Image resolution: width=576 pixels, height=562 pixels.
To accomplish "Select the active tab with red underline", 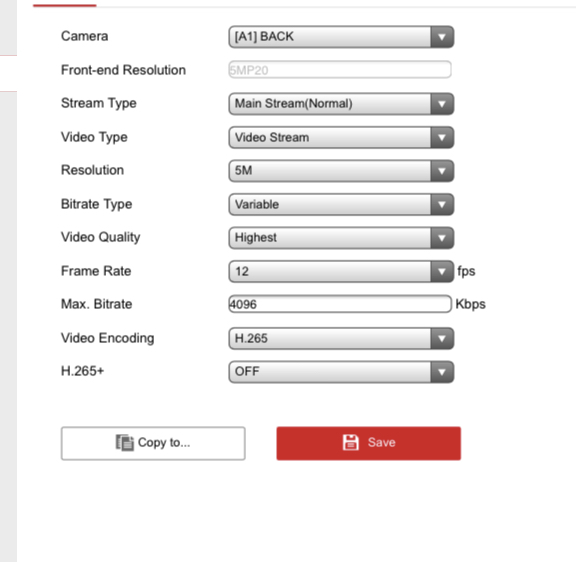I will [x=65, y=4].
